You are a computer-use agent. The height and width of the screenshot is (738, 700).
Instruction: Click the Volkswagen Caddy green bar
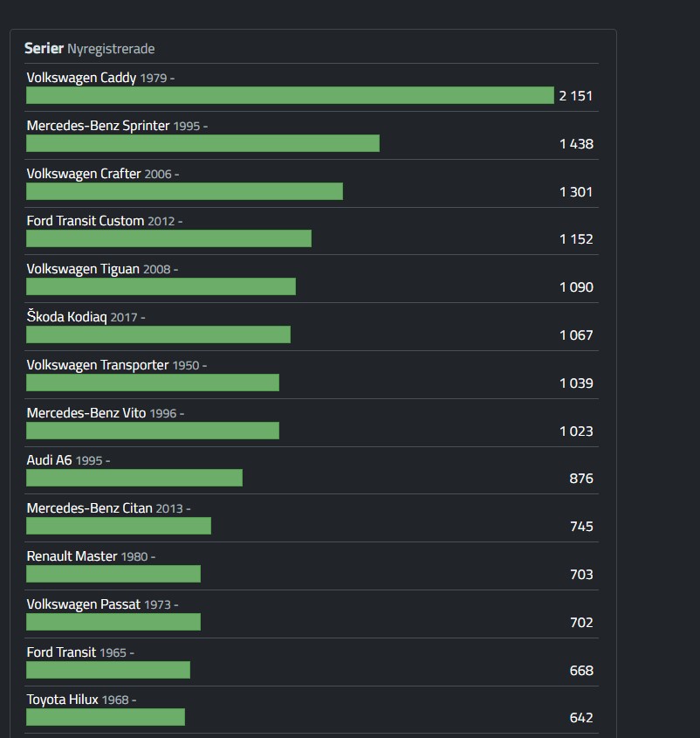(291, 95)
